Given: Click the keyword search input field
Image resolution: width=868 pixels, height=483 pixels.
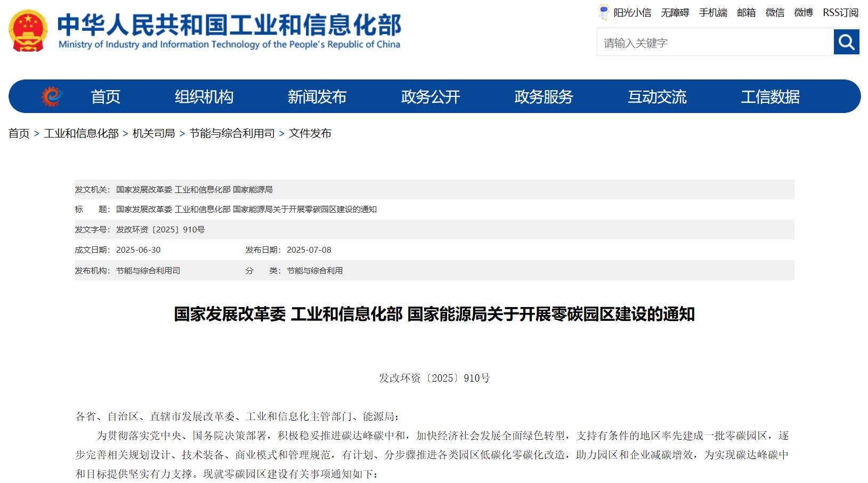Looking at the screenshot, I should (x=709, y=42).
